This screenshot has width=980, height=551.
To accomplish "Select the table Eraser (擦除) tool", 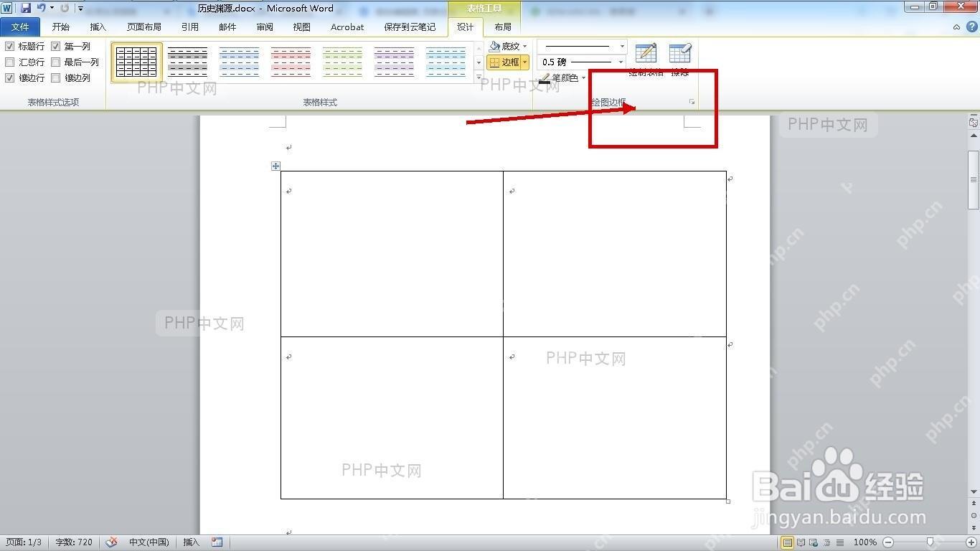I will tap(679, 60).
